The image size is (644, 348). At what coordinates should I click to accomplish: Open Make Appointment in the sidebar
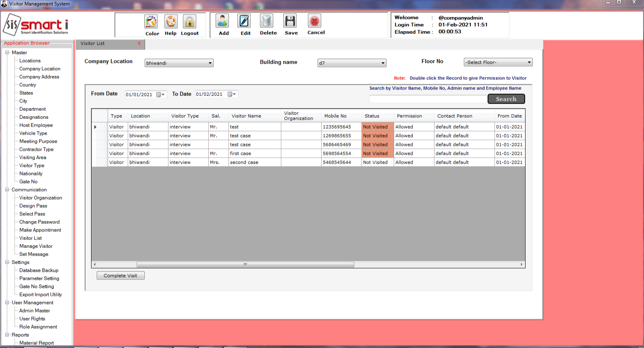(40, 230)
